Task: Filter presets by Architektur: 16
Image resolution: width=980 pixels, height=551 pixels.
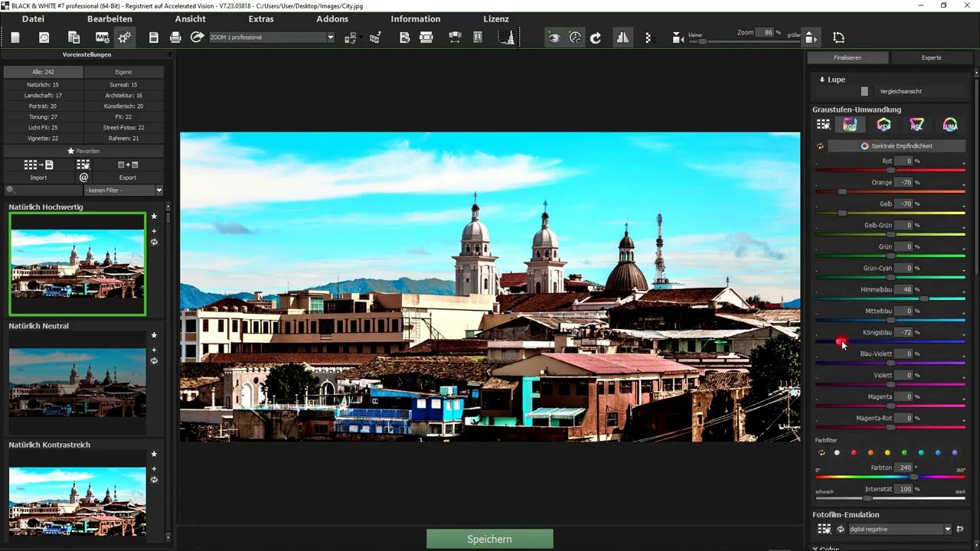Action: click(123, 96)
